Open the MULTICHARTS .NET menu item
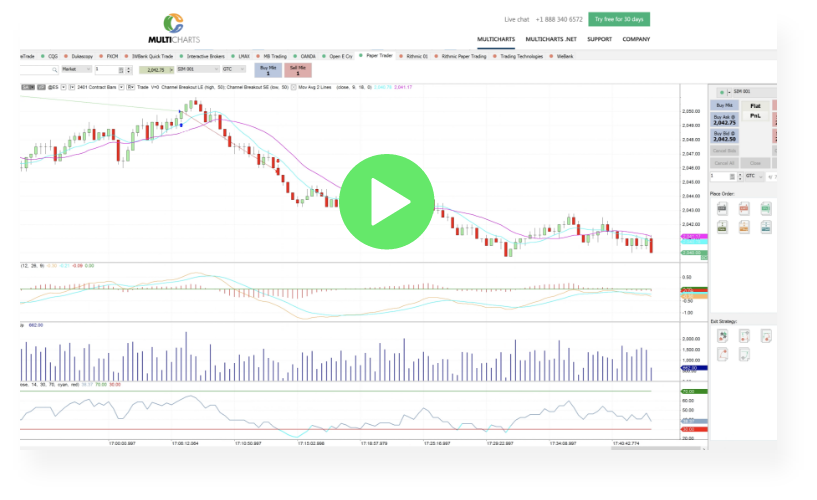Viewport: 817px width, 500px height. (549, 39)
